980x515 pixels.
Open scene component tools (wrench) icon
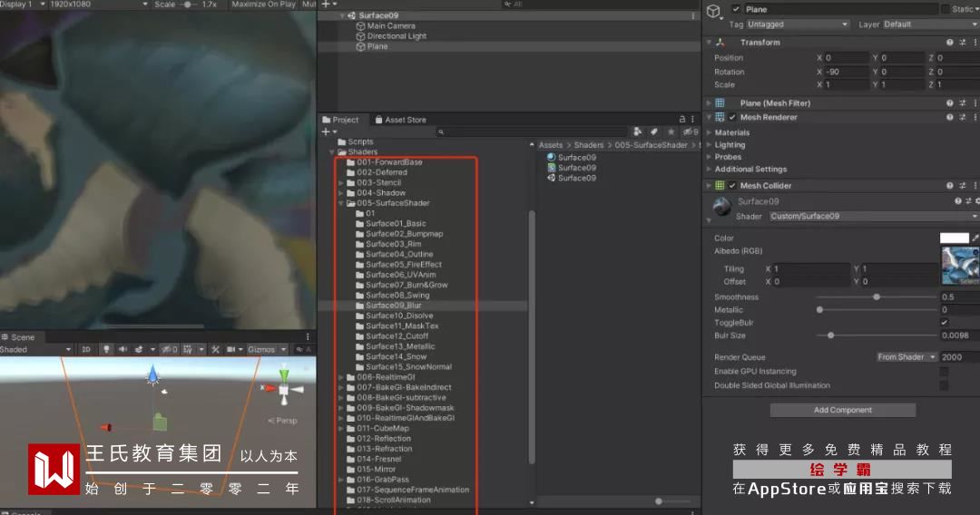pyautogui.click(x=215, y=350)
